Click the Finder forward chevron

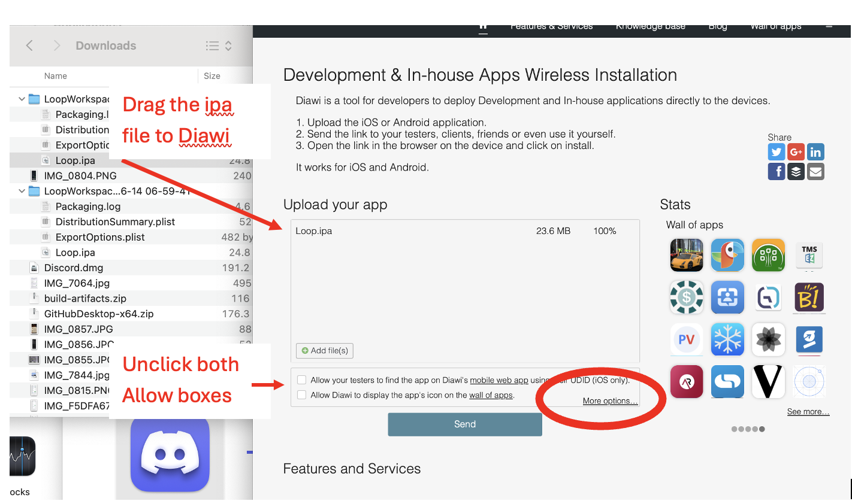57,45
